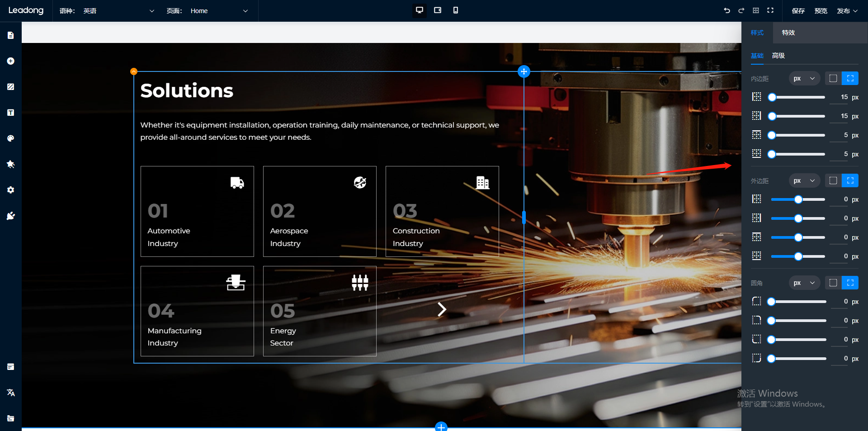This screenshot has height=431, width=868.
Task: Open the text tool icon in left sidebar
Action: [11, 113]
